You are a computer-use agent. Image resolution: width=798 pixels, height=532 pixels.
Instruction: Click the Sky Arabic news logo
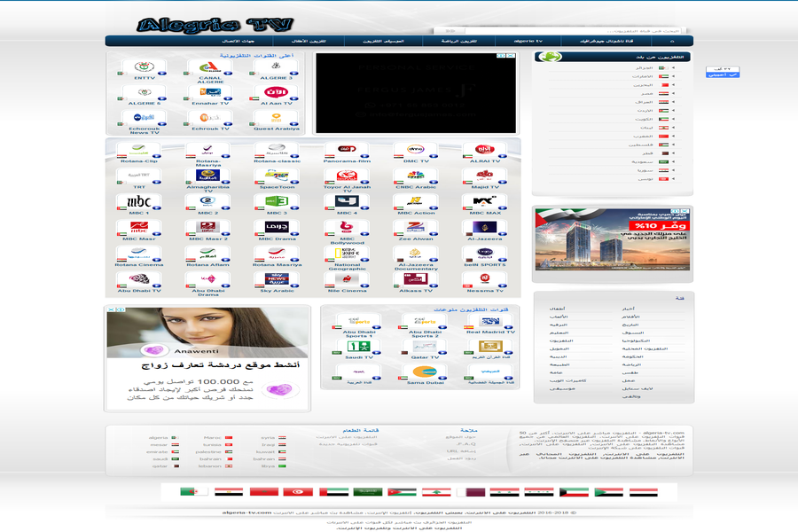point(277,279)
